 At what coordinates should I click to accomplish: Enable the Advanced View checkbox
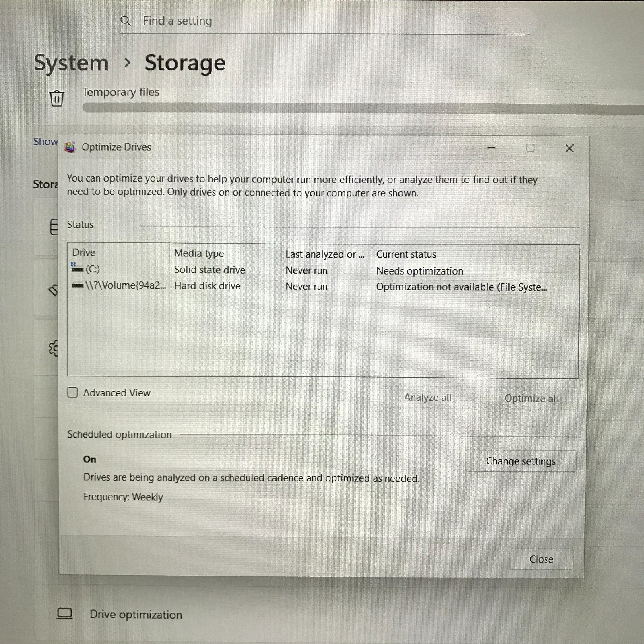[x=72, y=392]
